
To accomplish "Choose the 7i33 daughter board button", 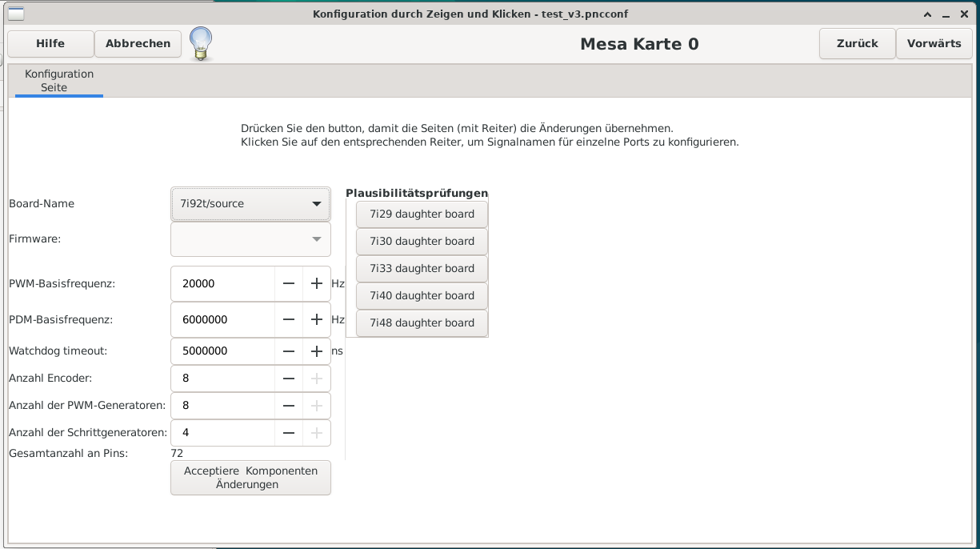I will click(422, 269).
